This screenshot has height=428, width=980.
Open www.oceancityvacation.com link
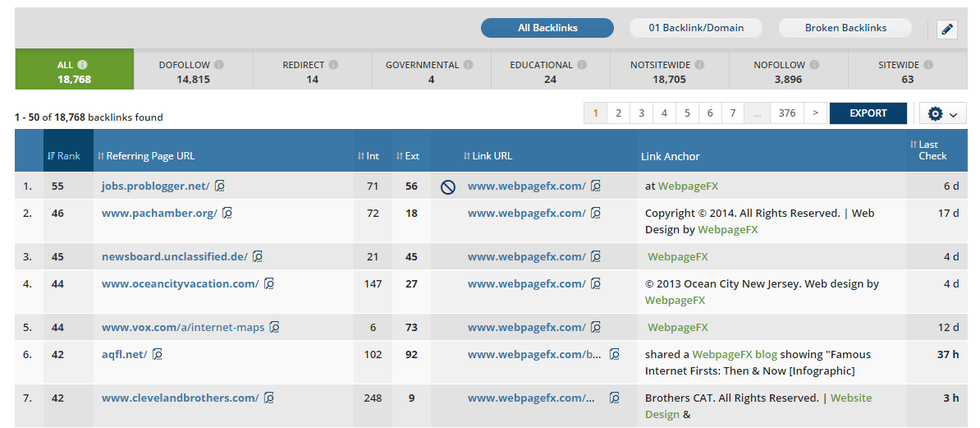point(180,284)
